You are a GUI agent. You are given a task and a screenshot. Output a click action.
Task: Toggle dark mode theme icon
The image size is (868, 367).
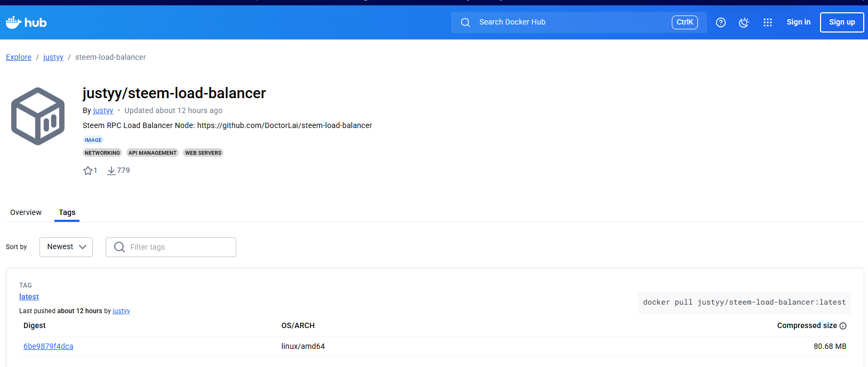(744, 22)
